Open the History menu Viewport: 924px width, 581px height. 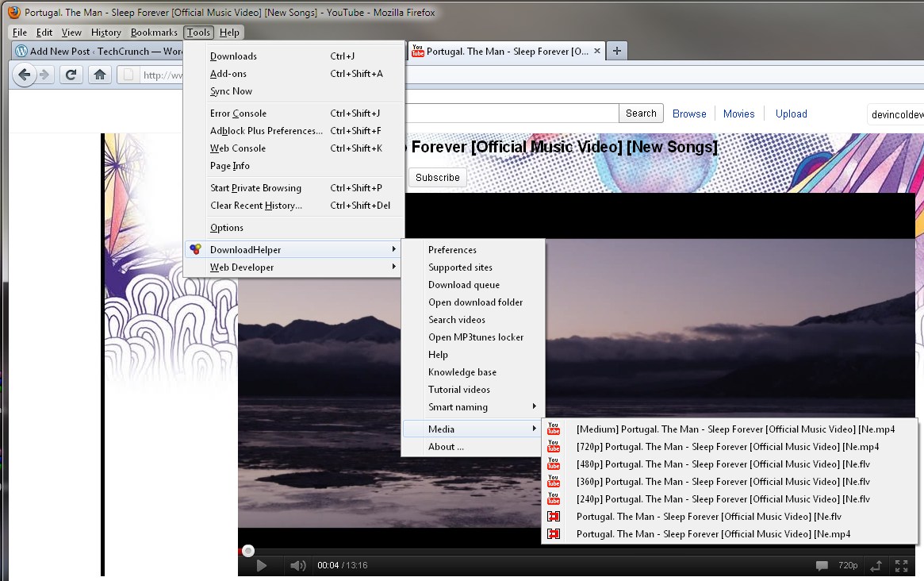106,33
